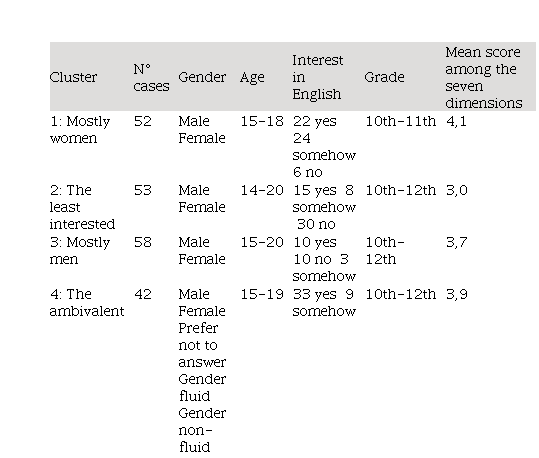Select the mean score 3,9 cell

457,294
